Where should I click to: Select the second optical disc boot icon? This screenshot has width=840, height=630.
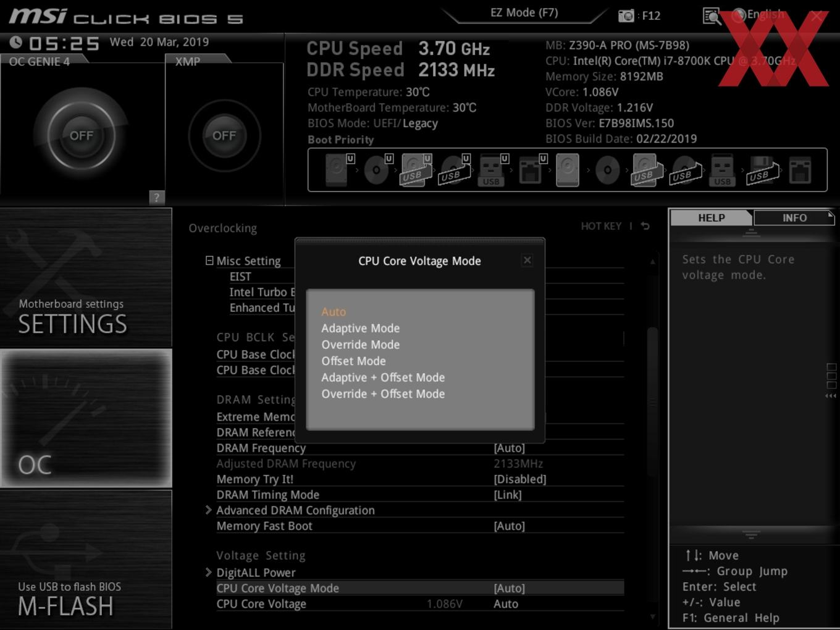coord(608,170)
